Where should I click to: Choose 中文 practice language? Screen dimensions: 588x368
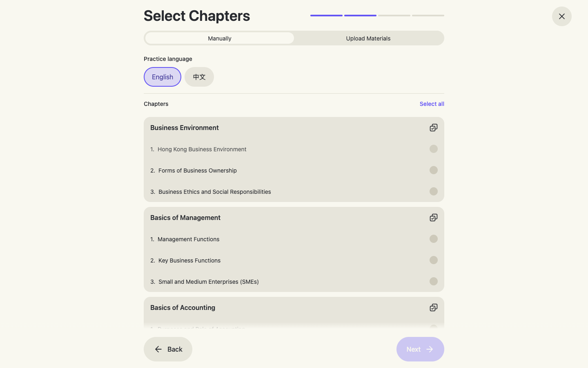(199, 77)
